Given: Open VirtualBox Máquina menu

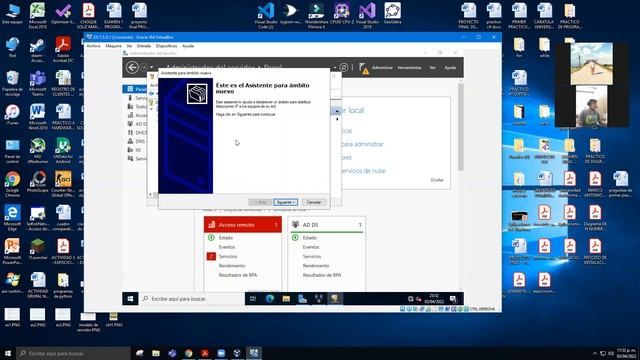Looking at the screenshot, I should coord(113,46).
